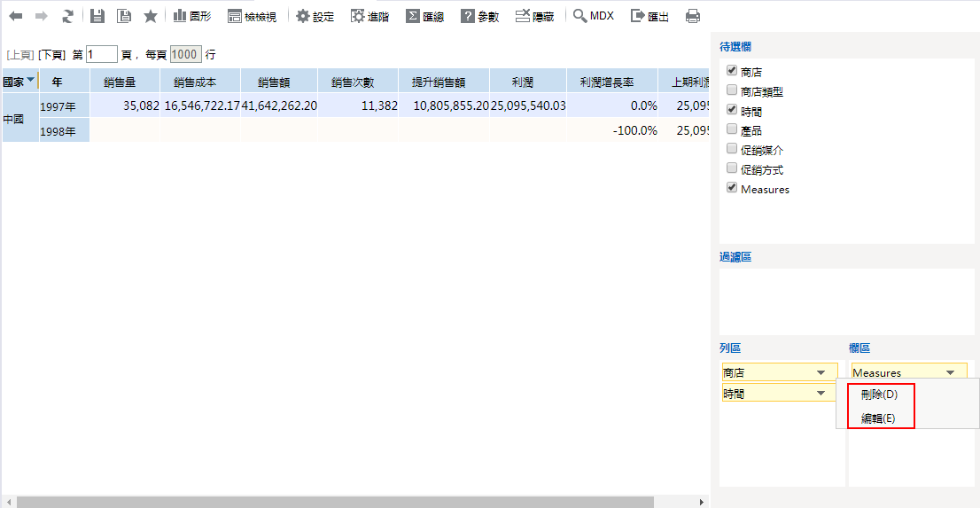The height and width of the screenshot is (508, 980).
Task: Select 刪除(D) from the context menu
Action: (879, 395)
